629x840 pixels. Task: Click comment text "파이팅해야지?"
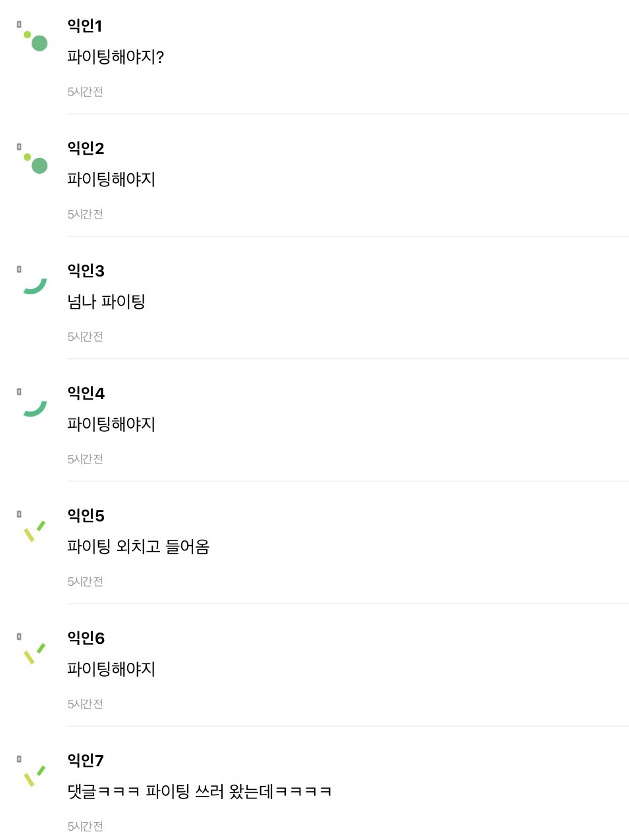click(x=115, y=57)
